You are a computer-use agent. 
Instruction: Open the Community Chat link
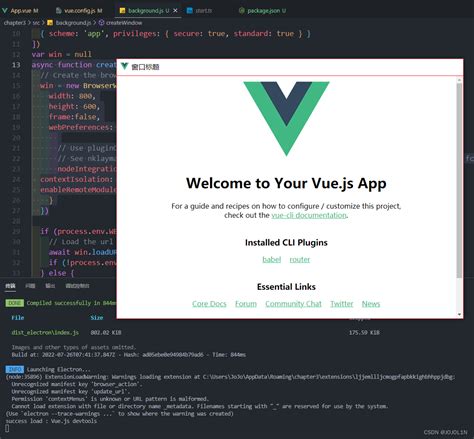294,304
